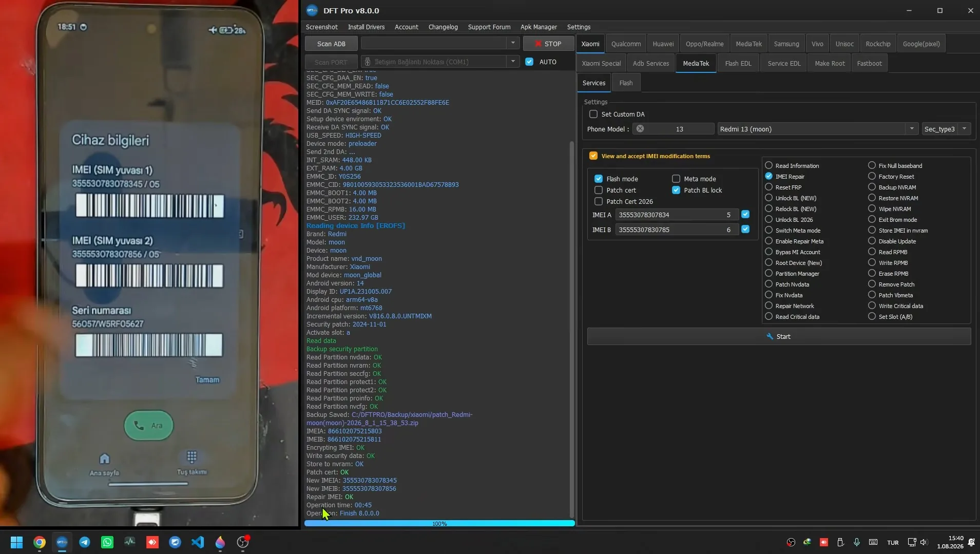Open OBS Studio from the taskbar
This screenshot has width=980, height=554.
(x=243, y=542)
